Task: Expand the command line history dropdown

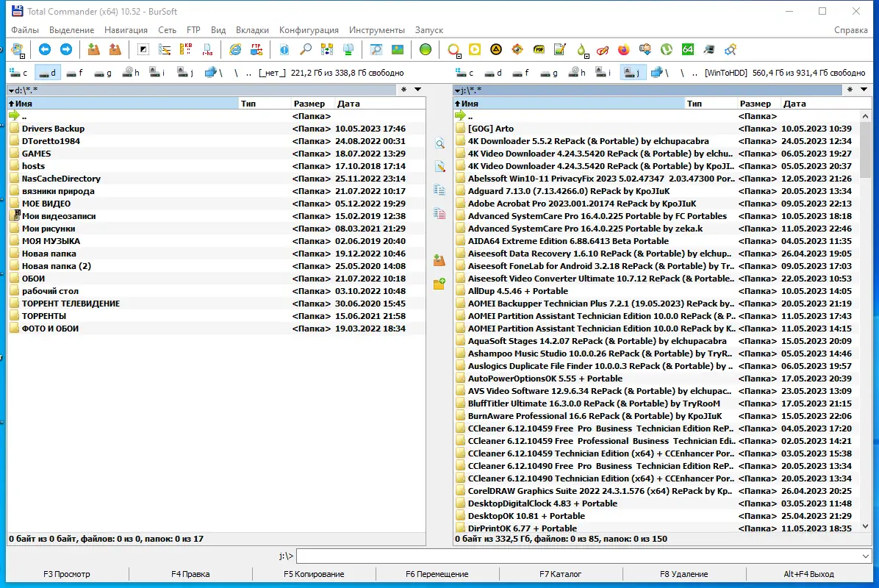Action: coord(866,556)
